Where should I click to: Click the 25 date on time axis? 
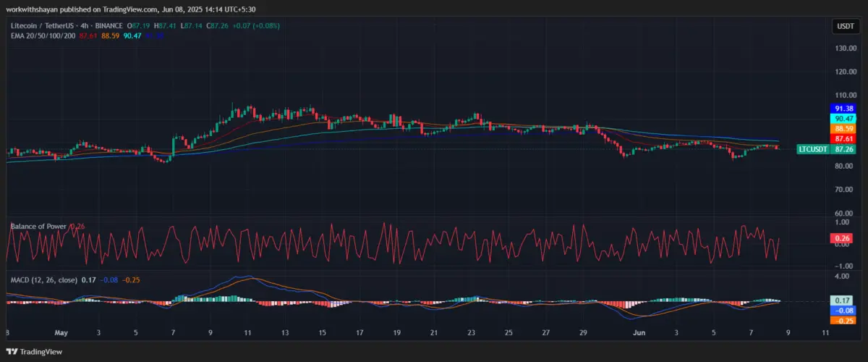(x=509, y=333)
